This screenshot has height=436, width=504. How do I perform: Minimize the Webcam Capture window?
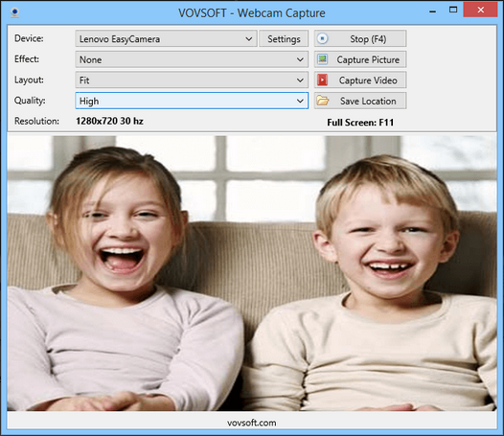pos(433,11)
